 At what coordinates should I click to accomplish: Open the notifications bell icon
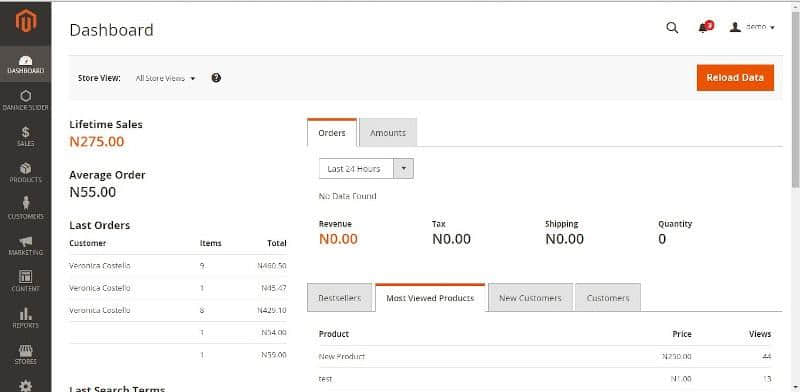pos(705,27)
